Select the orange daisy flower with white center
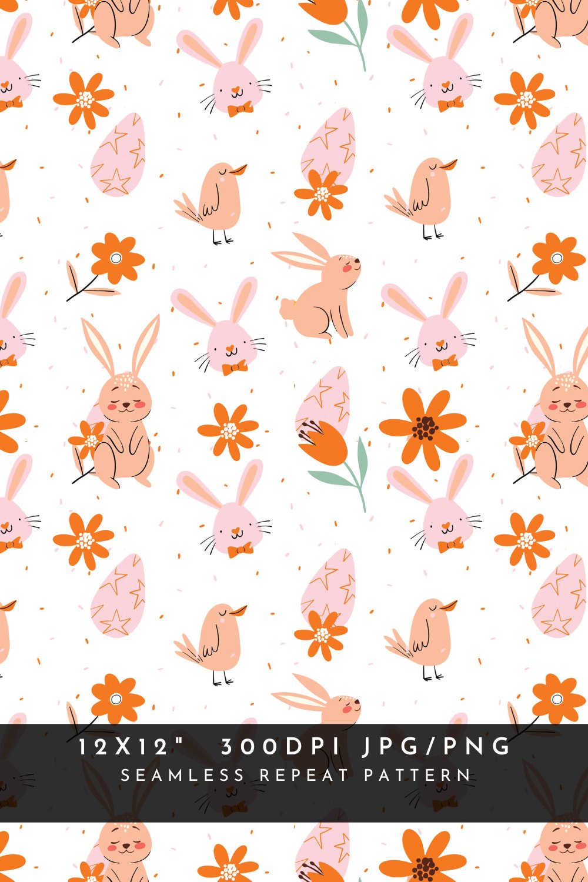Viewport: 588px width, 882px height. [86, 97]
